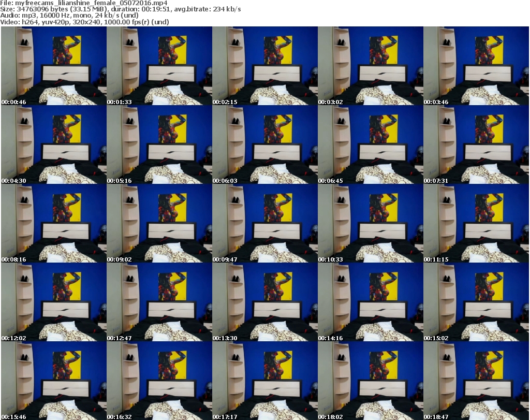Select the thumbnail frame at 00:17:17
Screen dimensions: 530x420
264,381
